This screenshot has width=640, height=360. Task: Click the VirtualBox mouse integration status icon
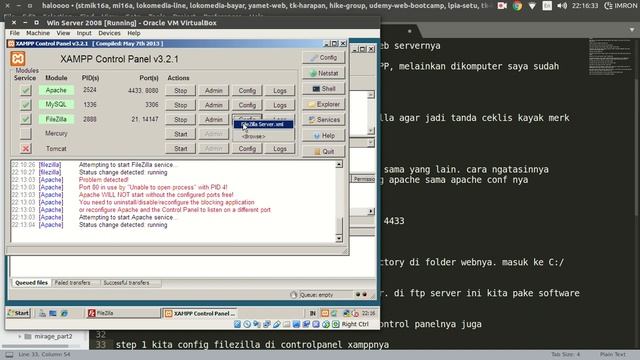point(326,324)
